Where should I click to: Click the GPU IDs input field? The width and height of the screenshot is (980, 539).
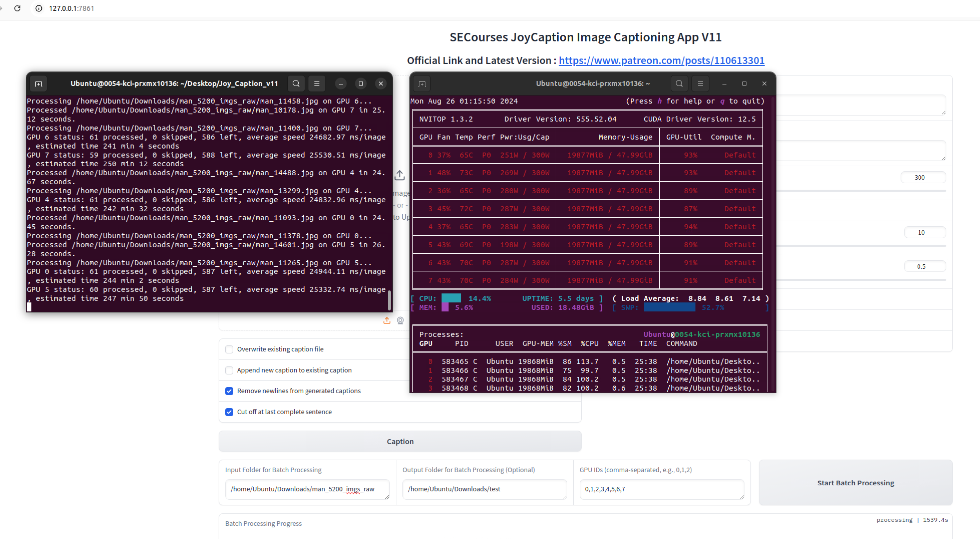coord(661,489)
